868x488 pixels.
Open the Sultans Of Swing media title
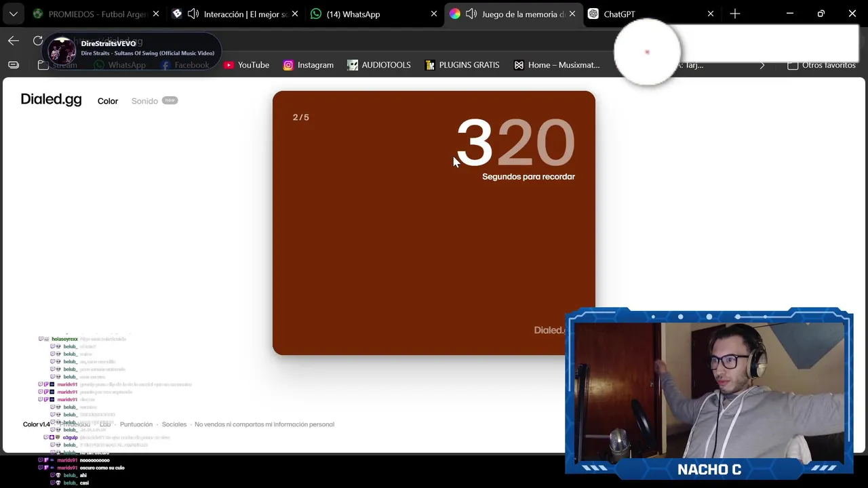[x=148, y=53]
